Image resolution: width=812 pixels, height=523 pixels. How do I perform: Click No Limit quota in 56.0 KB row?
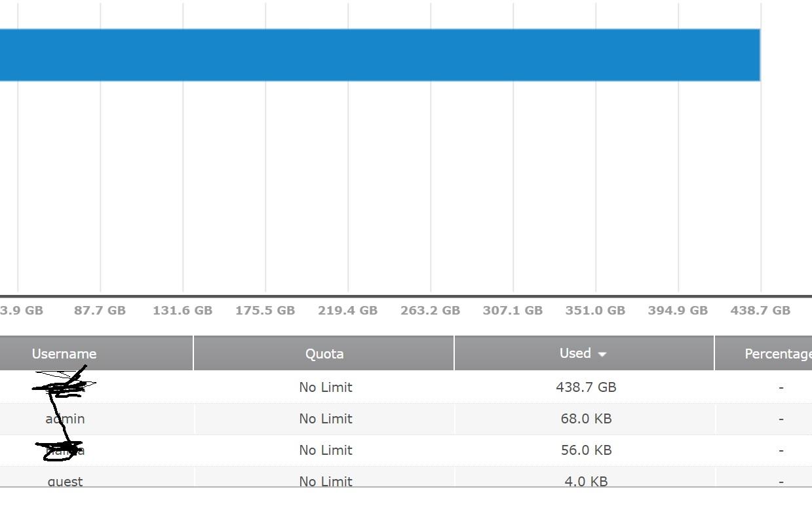point(326,450)
